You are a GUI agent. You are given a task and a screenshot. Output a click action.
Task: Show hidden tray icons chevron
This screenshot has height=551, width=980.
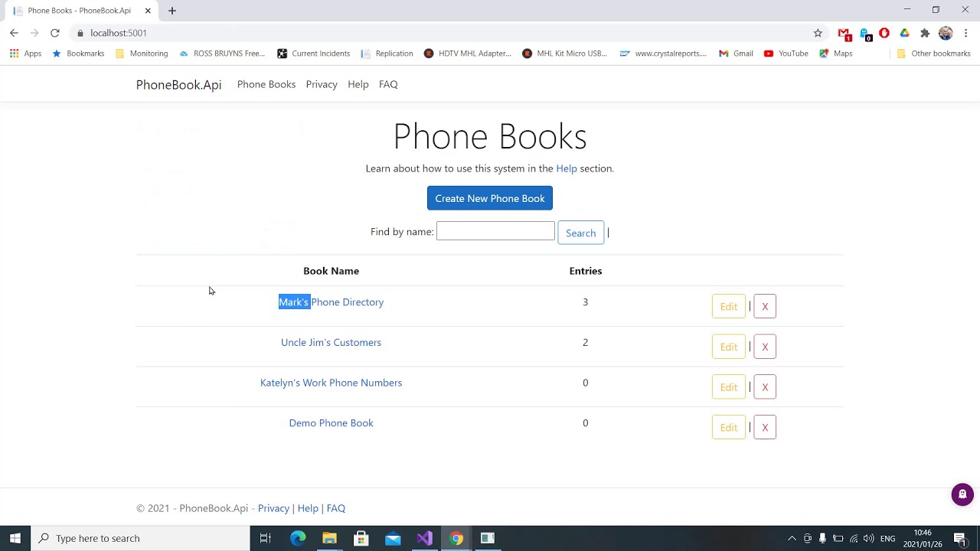point(792,538)
